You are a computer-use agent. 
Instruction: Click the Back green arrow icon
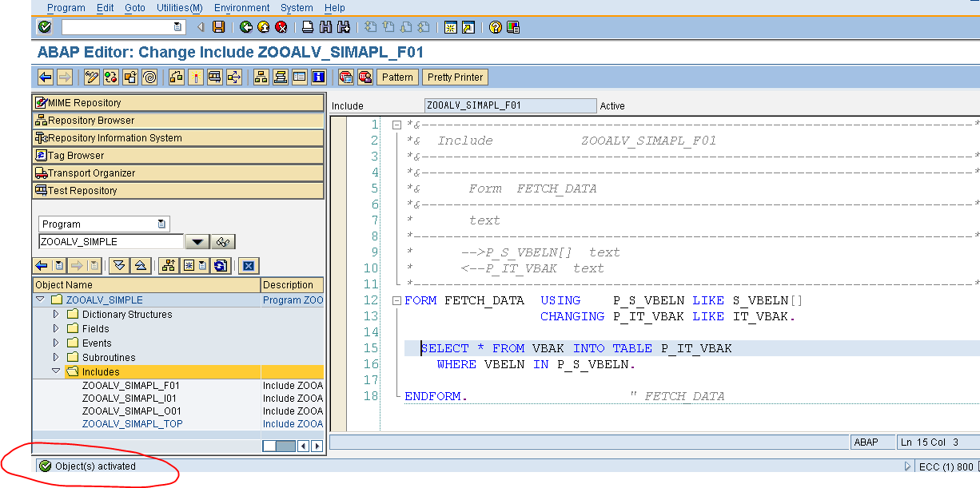click(245, 26)
